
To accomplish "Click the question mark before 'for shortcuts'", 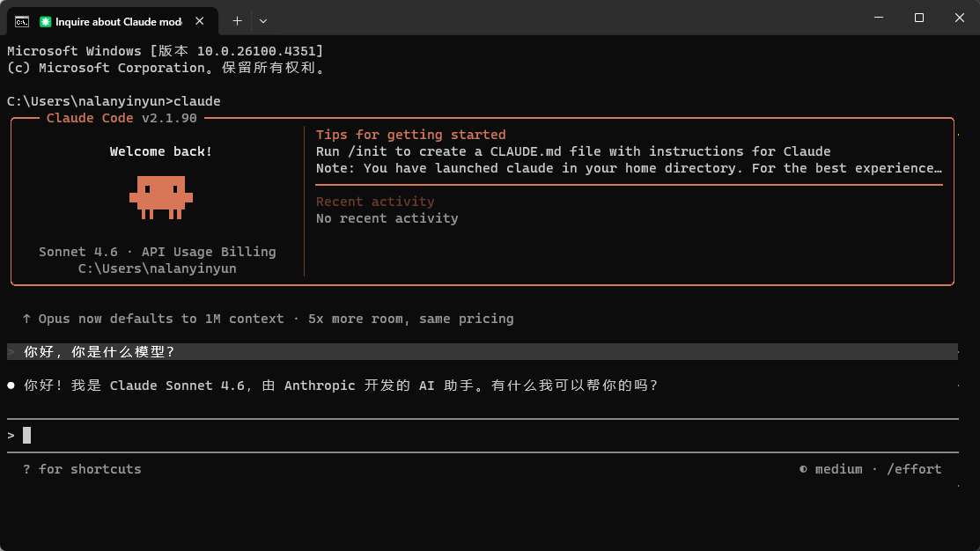I will click(27, 469).
